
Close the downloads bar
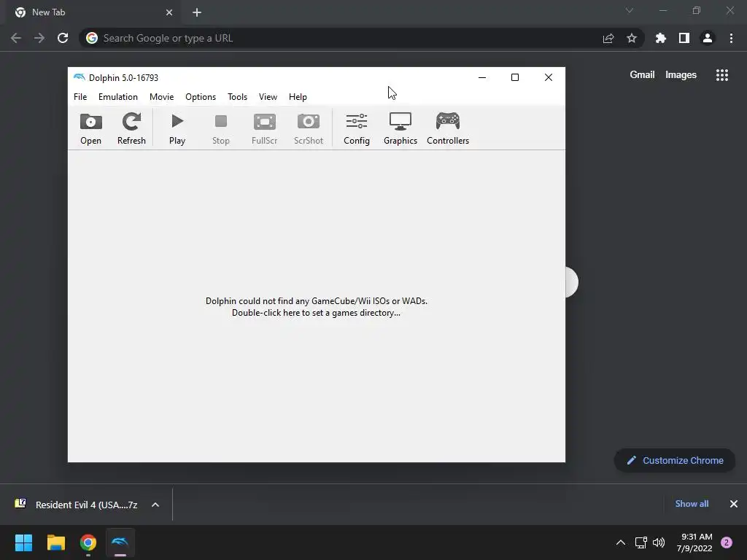click(734, 504)
